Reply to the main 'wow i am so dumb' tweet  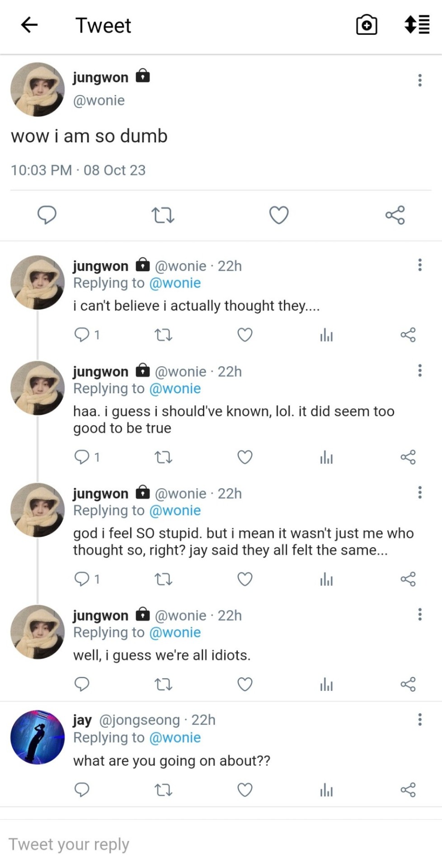pos(47,215)
